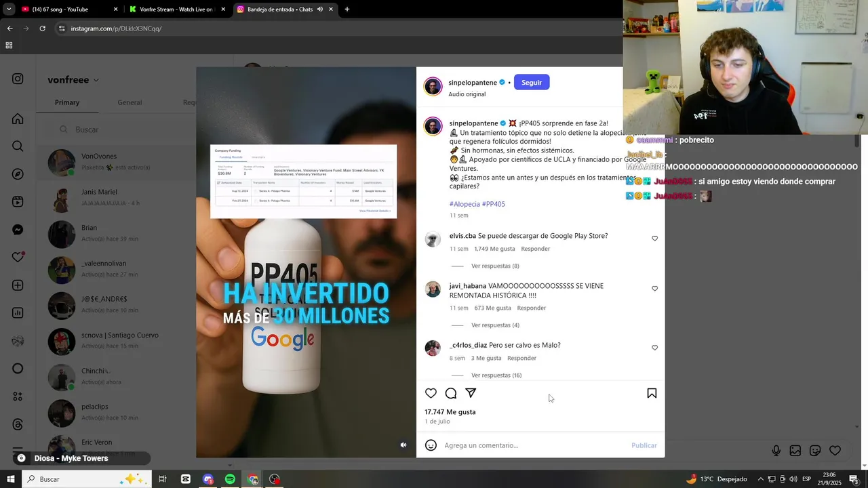Open a new browser tab
868x488 pixels.
coord(347,9)
